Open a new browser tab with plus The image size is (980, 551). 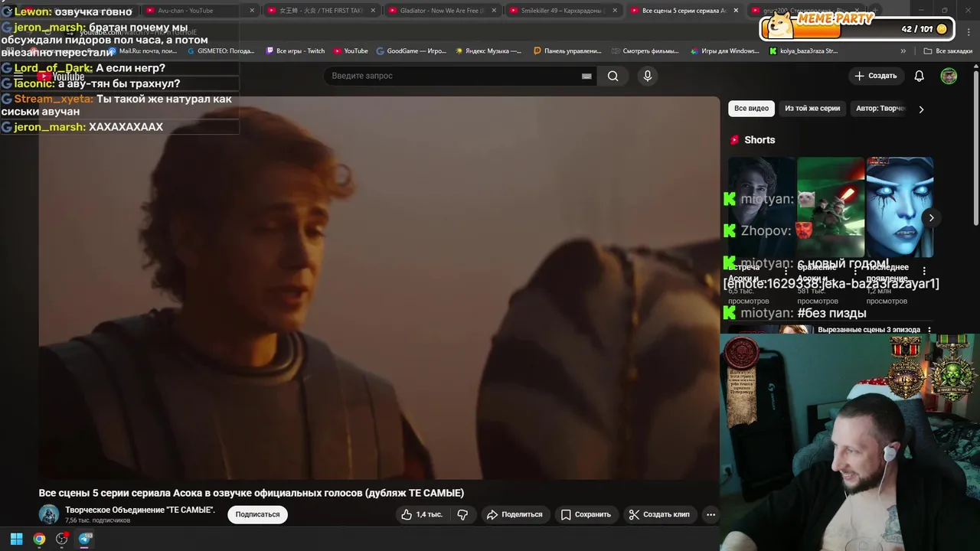[874, 11]
